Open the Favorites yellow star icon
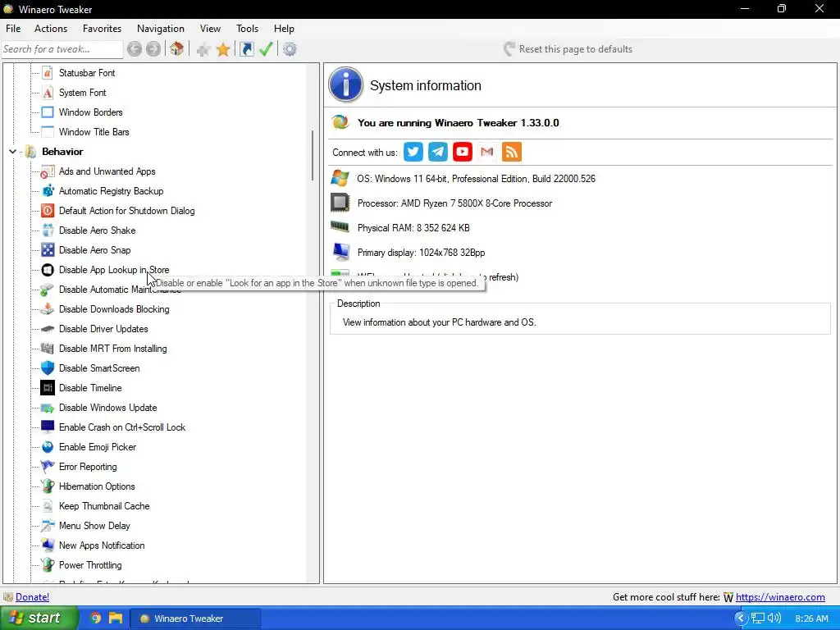 [223, 50]
